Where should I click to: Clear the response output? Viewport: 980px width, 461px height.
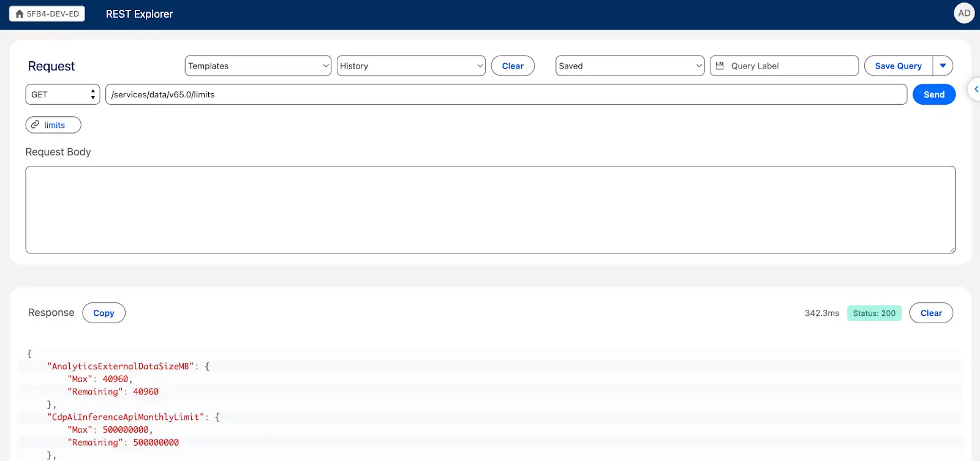(x=930, y=313)
